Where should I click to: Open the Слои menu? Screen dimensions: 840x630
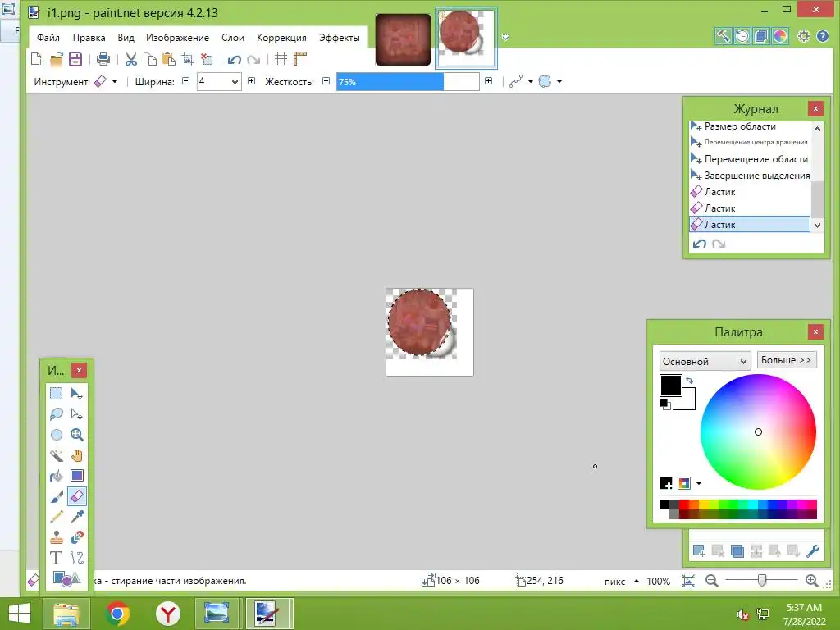pyautogui.click(x=232, y=38)
